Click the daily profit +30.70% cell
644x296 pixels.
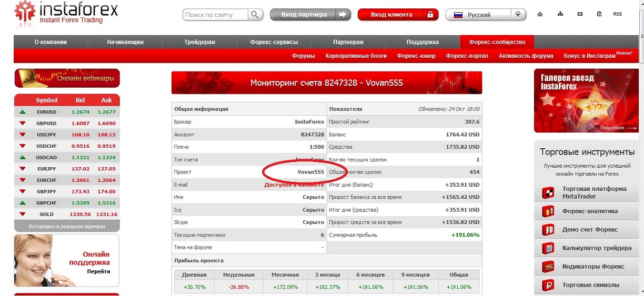[194, 287]
